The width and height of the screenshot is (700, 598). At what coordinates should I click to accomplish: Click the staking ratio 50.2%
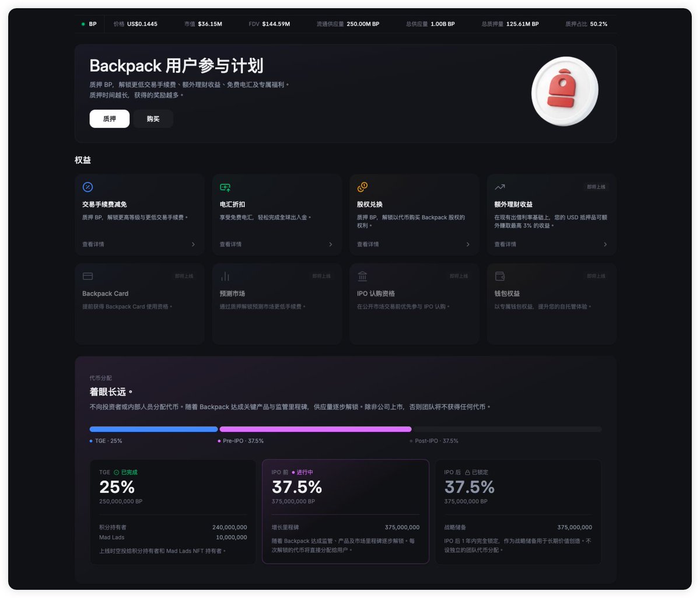click(598, 24)
